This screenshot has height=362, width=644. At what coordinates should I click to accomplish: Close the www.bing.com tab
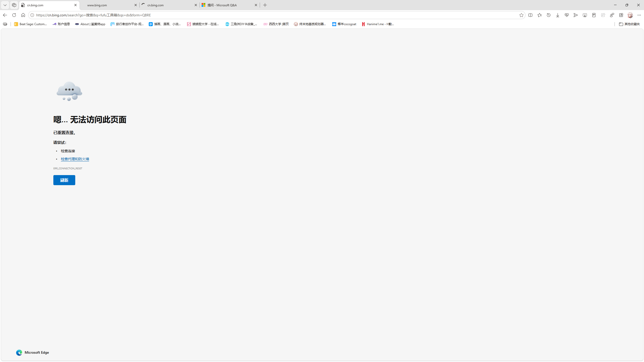click(136, 5)
